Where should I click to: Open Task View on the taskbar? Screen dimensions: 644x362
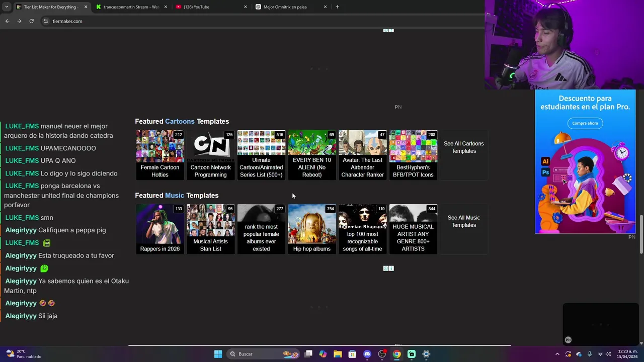coord(308,354)
